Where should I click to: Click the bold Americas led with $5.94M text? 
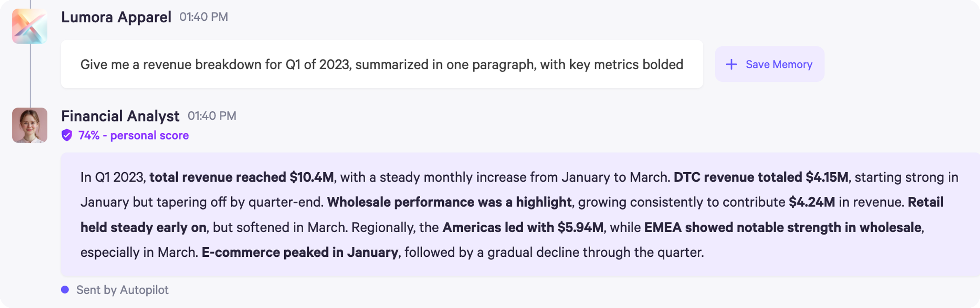523,227
